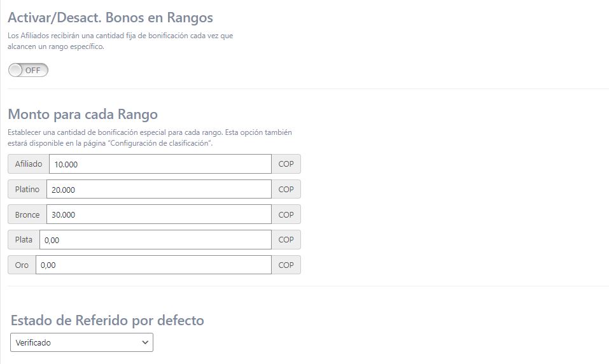Click the 'Estado de Referido por defecto' heading
This screenshot has height=364, width=609.
108,320
